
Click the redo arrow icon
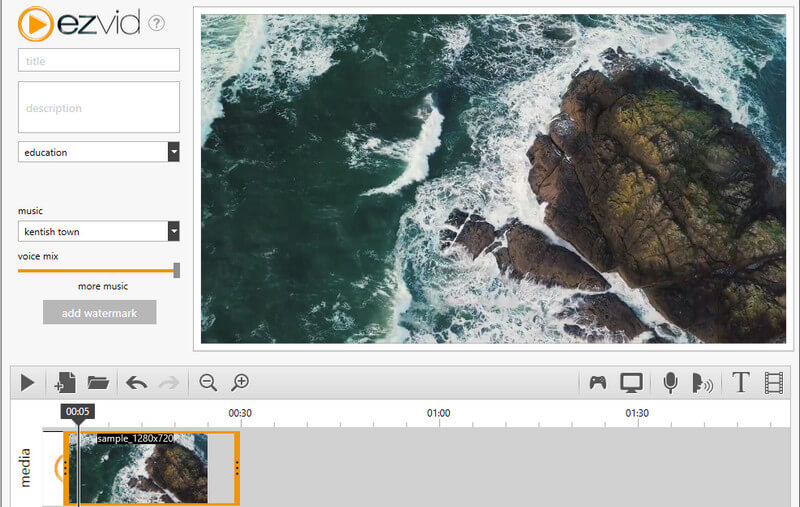pyautogui.click(x=168, y=382)
